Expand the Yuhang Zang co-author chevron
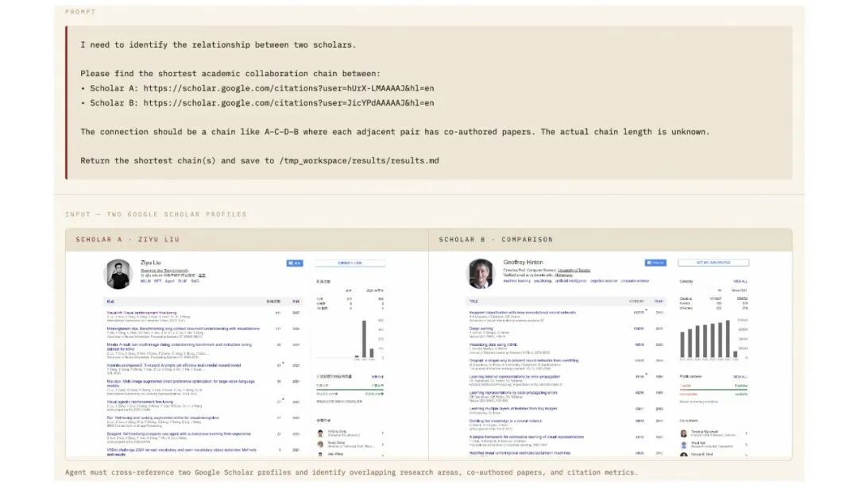This screenshot has height=504, width=858. coord(382,433)
